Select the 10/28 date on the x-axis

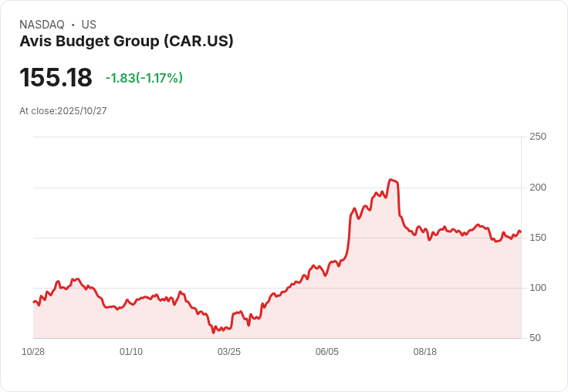pyautogui.click(x=33, y=352)
